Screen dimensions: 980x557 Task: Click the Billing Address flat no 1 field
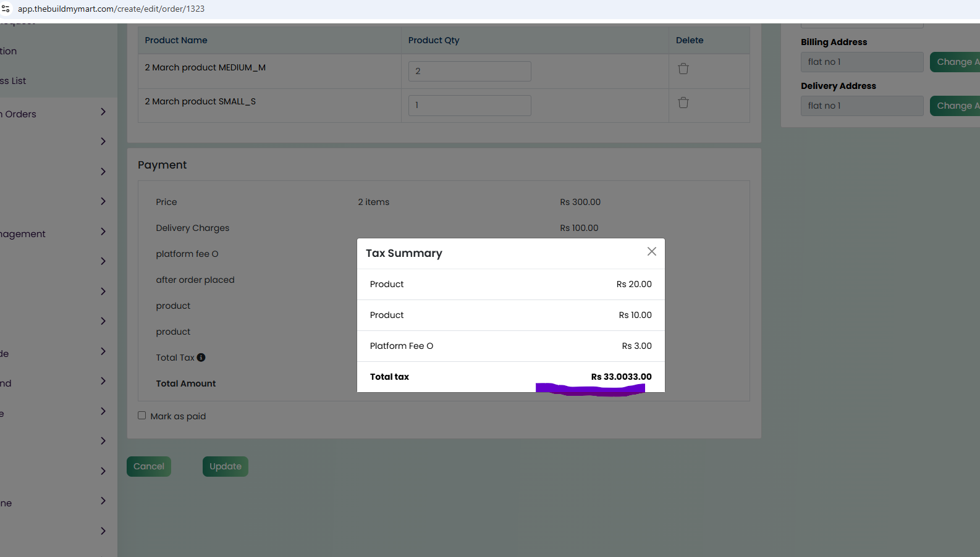(862, 62)
